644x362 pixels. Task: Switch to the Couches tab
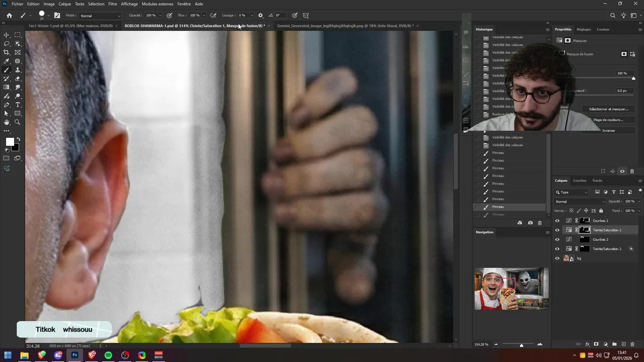pos(580,180)
